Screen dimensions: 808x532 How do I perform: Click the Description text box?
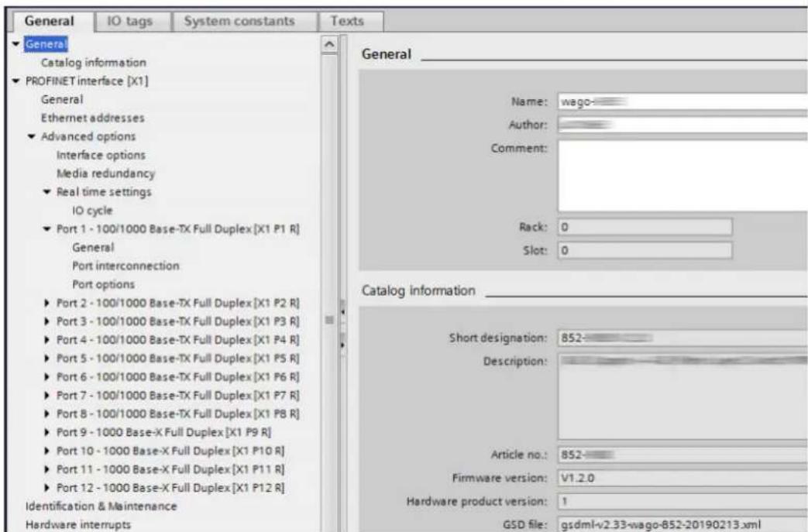683,396
